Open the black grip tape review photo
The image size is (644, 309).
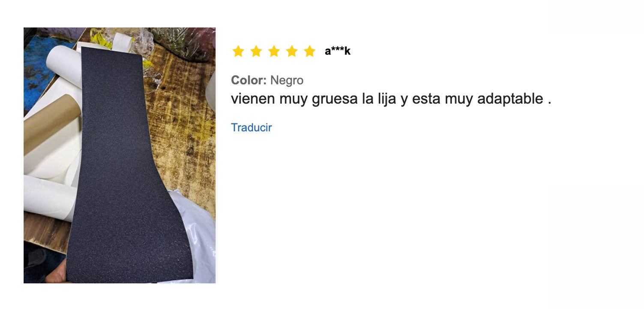tap(120, 155)
